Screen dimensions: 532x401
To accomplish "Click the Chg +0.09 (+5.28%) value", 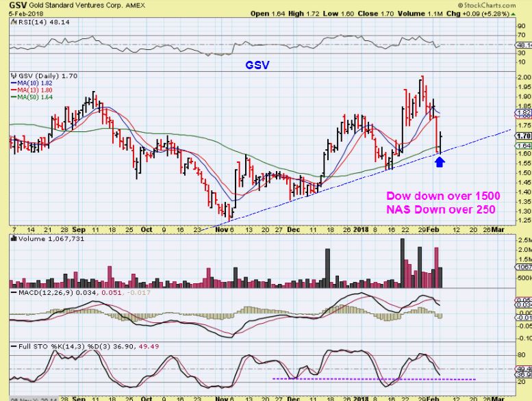I will (478, 14).
